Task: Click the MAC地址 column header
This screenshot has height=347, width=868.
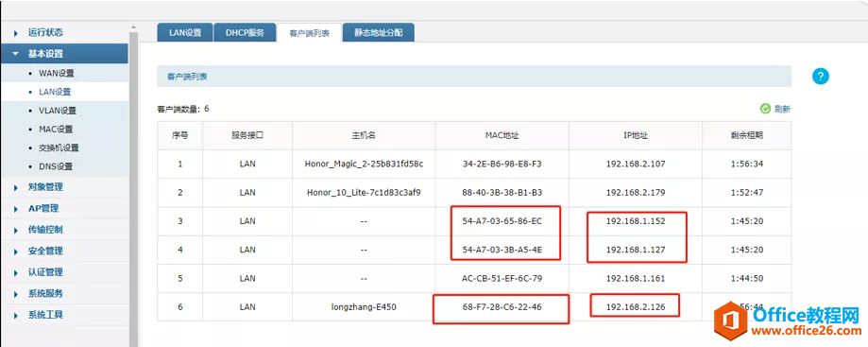Action: [x=502, y=135]
